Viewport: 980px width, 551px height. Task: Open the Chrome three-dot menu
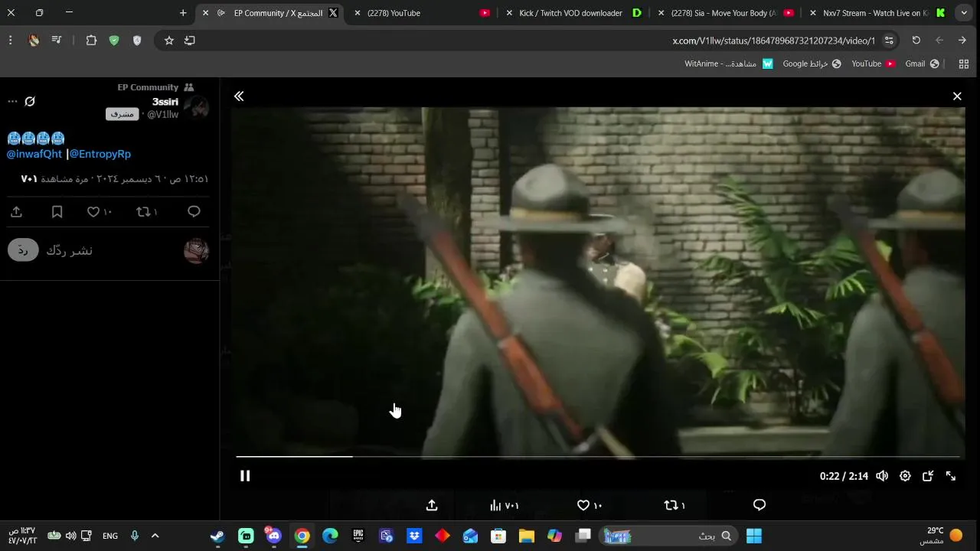10,41
